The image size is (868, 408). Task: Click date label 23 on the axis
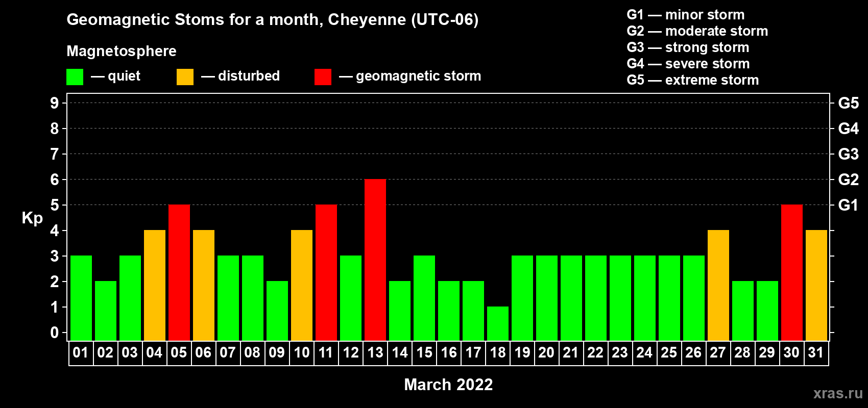pyautogui.click(x=620, y=353)
